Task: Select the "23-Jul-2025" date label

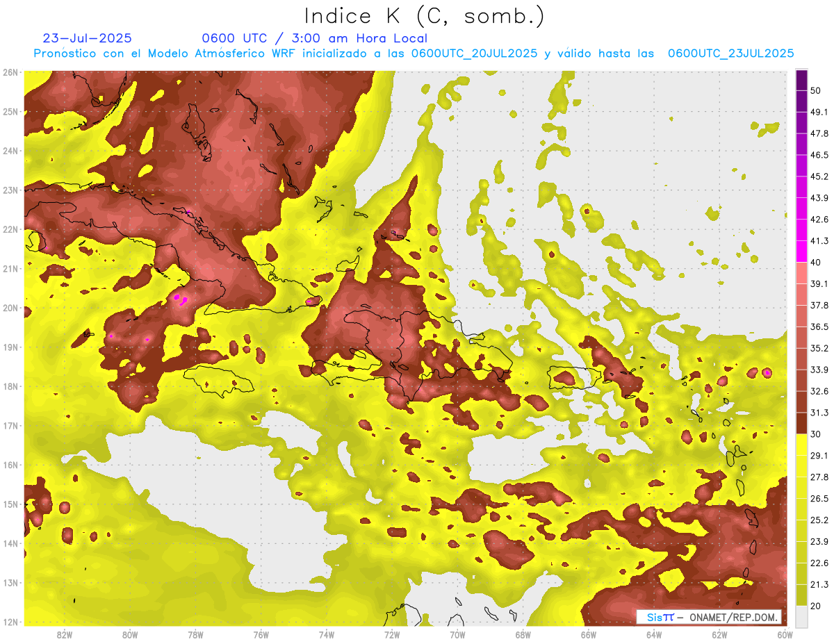Action: pyautogui.click(x=87, y=38)
